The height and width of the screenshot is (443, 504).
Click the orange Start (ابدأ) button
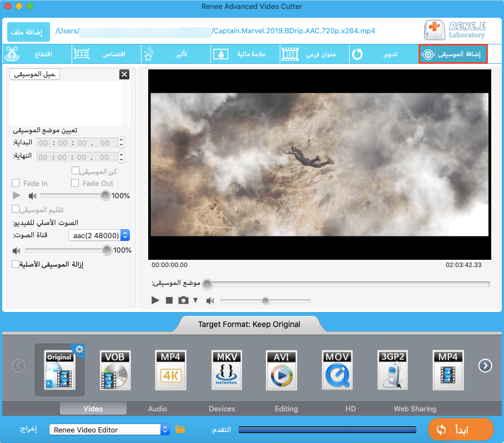point(460,429)
